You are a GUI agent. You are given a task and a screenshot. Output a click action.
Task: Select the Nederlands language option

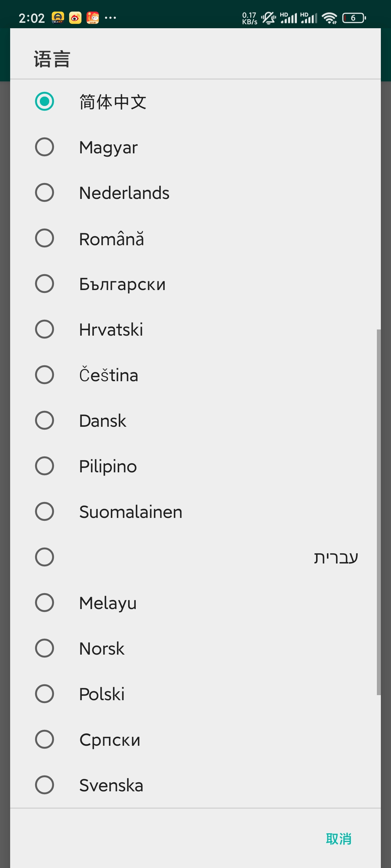click(195, 192)
